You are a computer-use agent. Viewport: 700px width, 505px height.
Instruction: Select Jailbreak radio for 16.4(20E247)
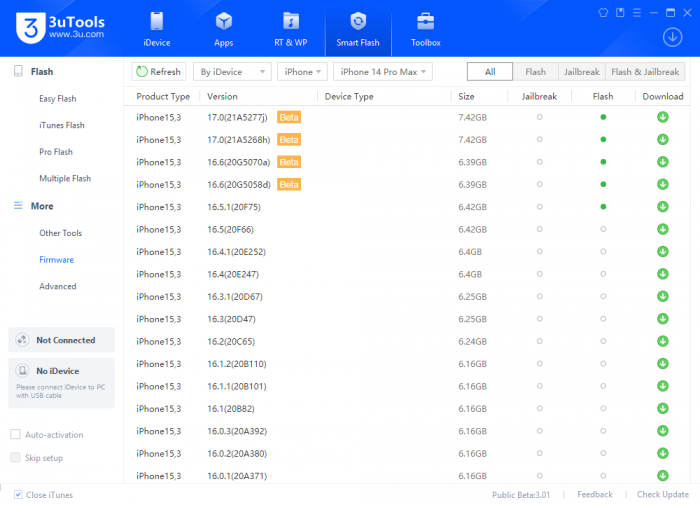[x=539, y=274]
